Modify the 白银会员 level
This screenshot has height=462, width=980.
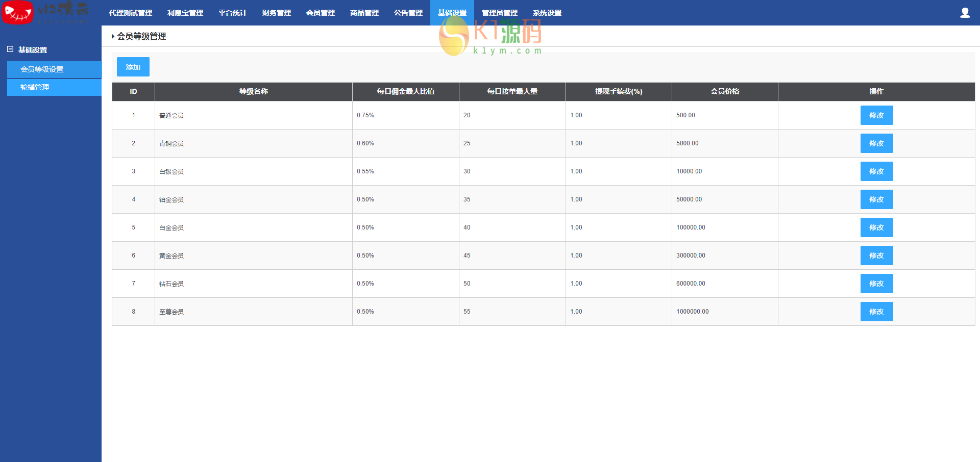[x=876, y=171]
